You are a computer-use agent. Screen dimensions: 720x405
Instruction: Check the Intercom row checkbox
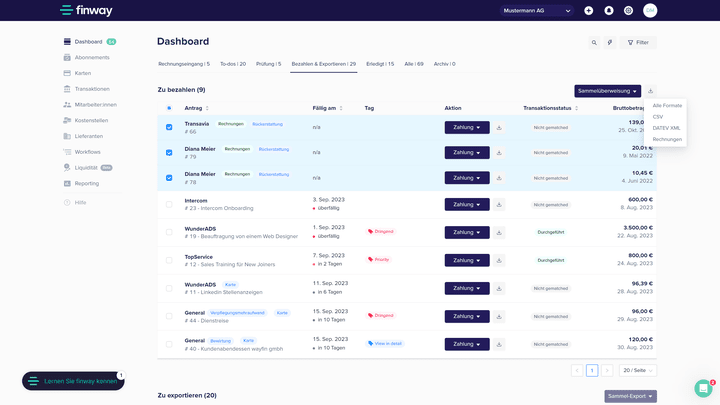169,204
